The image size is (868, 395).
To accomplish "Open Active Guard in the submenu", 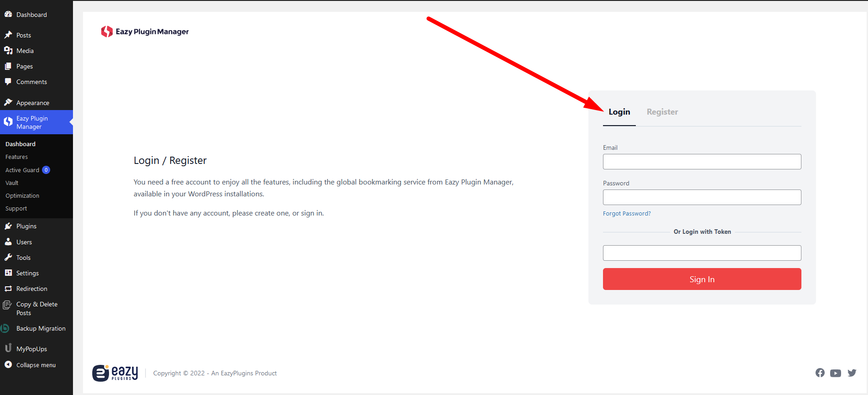I will tap(22, 170).
